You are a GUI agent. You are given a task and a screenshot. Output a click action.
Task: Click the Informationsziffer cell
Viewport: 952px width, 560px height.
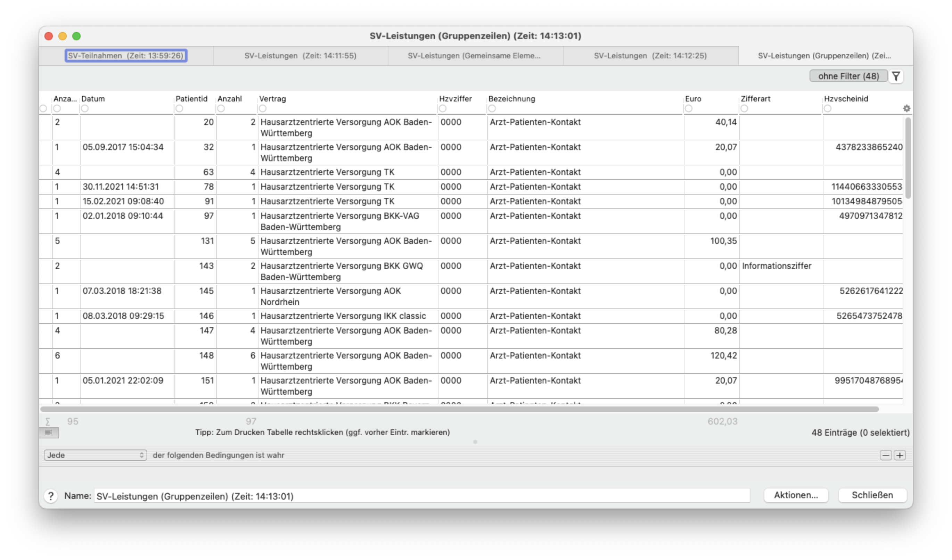coord(777,266)
